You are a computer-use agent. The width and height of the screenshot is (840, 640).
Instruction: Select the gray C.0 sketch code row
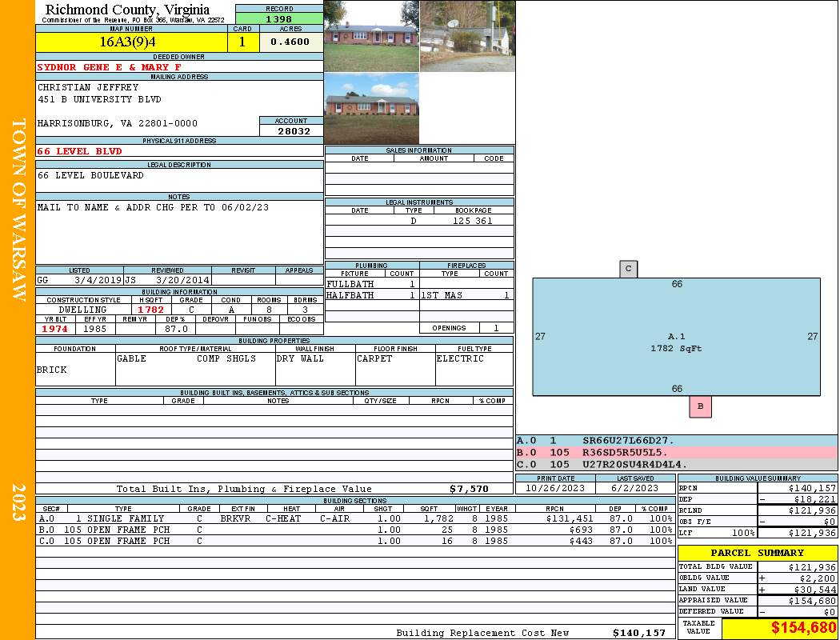tap(676, 464)
